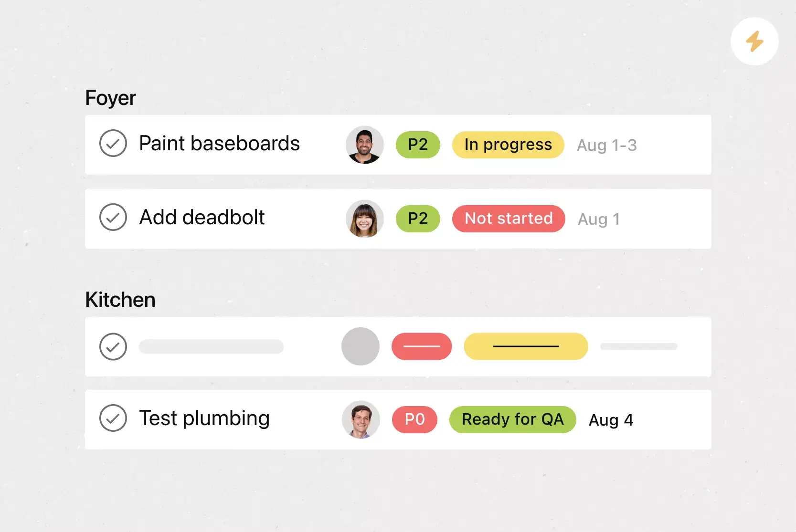The height and width of the screenshot is (532, 796).
Task: Select the Test plumbing assignee avatar
Action: point(361,419)
